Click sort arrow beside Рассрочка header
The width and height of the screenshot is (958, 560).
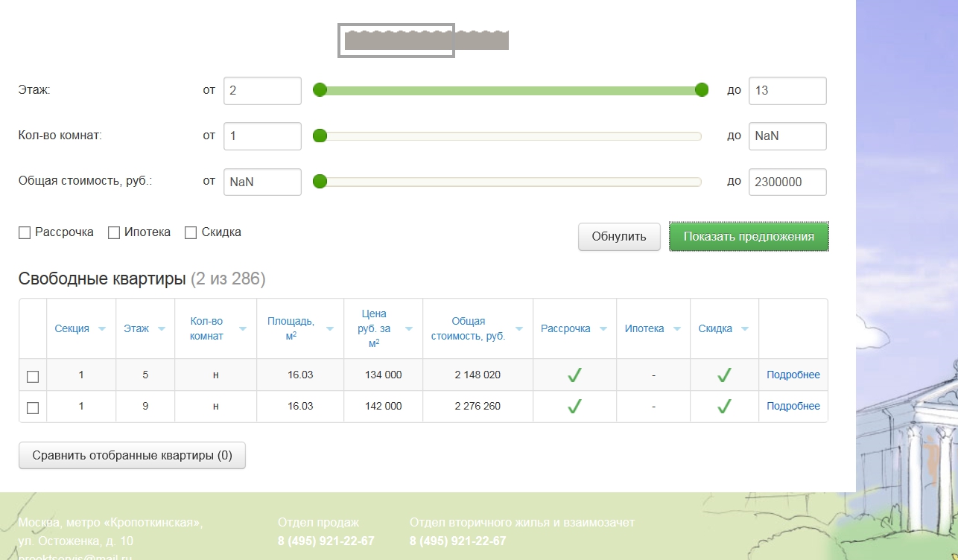[x=603, y=329]
